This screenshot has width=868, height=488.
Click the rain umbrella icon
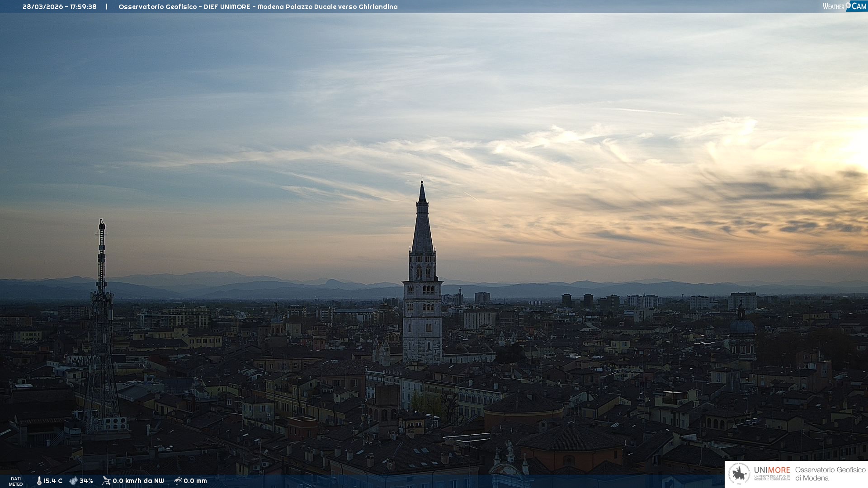click(178, 481)
